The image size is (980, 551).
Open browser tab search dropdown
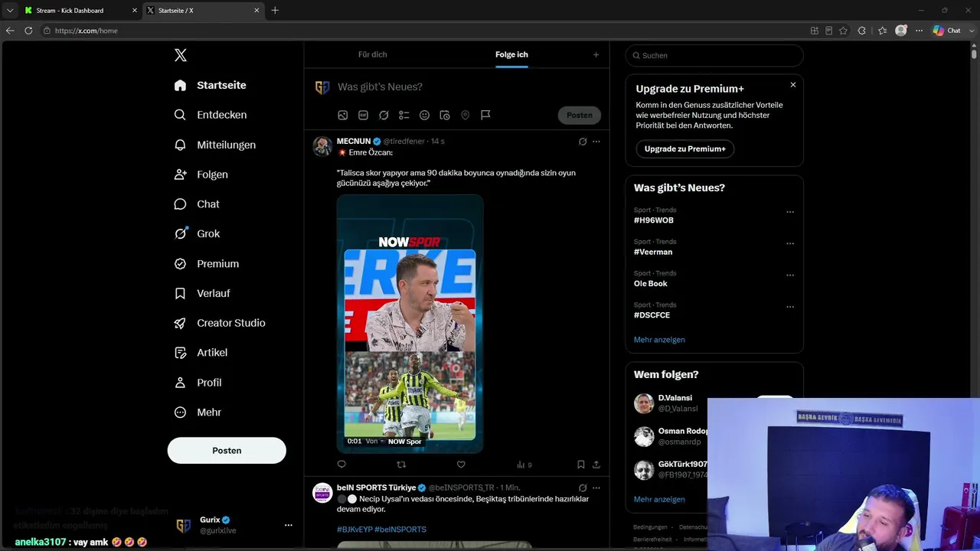(x=10, y=11)
